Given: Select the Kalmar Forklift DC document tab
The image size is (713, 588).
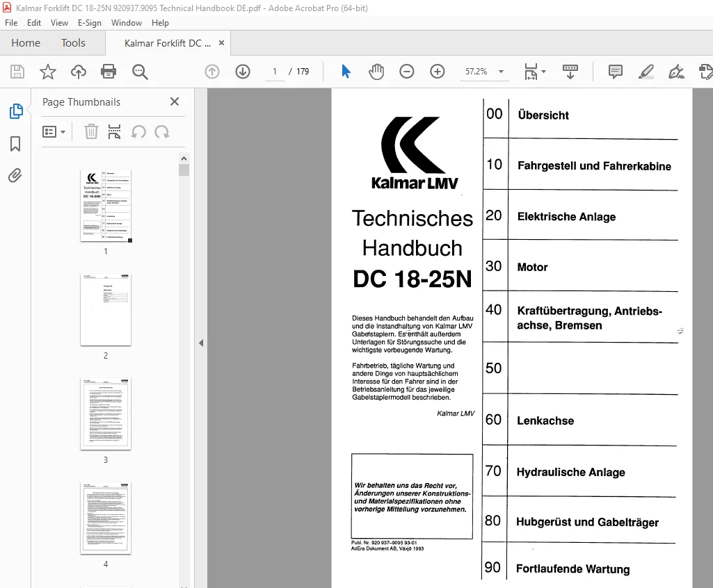Looking at the screenshot, I should pyautogui.click(x=168, y=43).
